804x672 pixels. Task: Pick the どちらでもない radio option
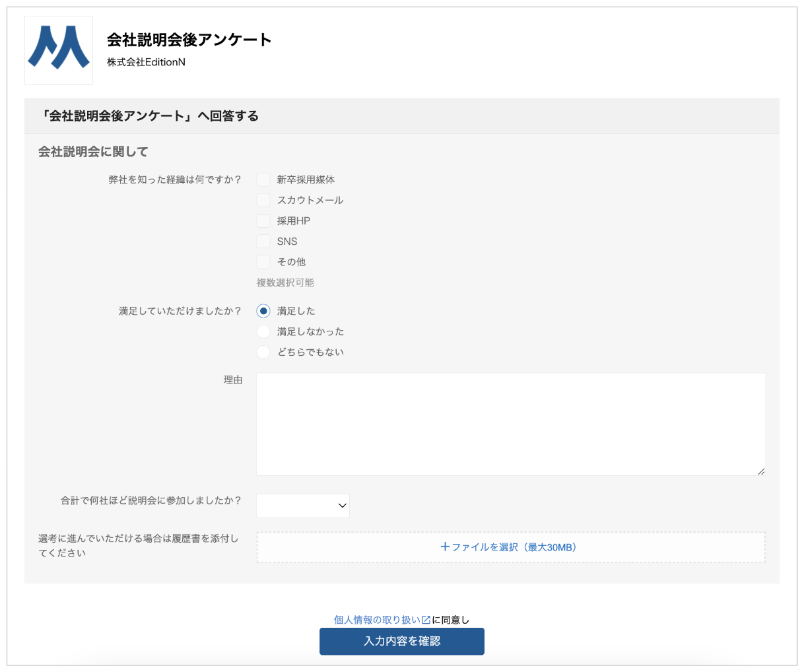[x=263, y=352]
